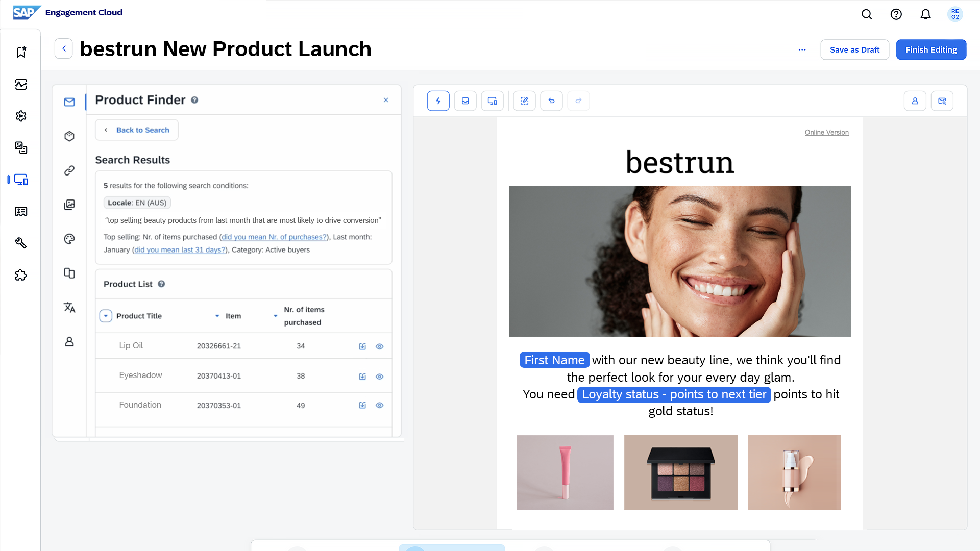Screen dimensions: 980x551
Task: Click the test email search button
Action: (942, 101)
